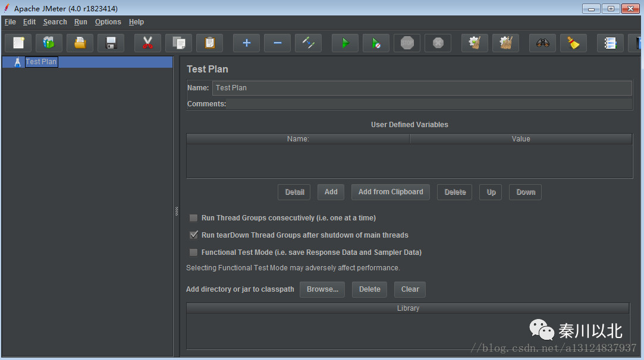644x360 pixels.
Task: Click the classpath Delete button
Action: (x=370, y=289)
